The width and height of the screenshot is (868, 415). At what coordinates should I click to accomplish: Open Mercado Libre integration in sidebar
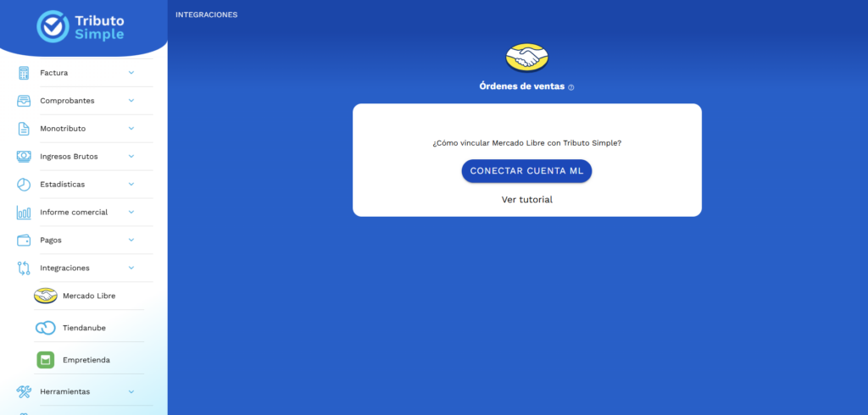tap(88, 296)
